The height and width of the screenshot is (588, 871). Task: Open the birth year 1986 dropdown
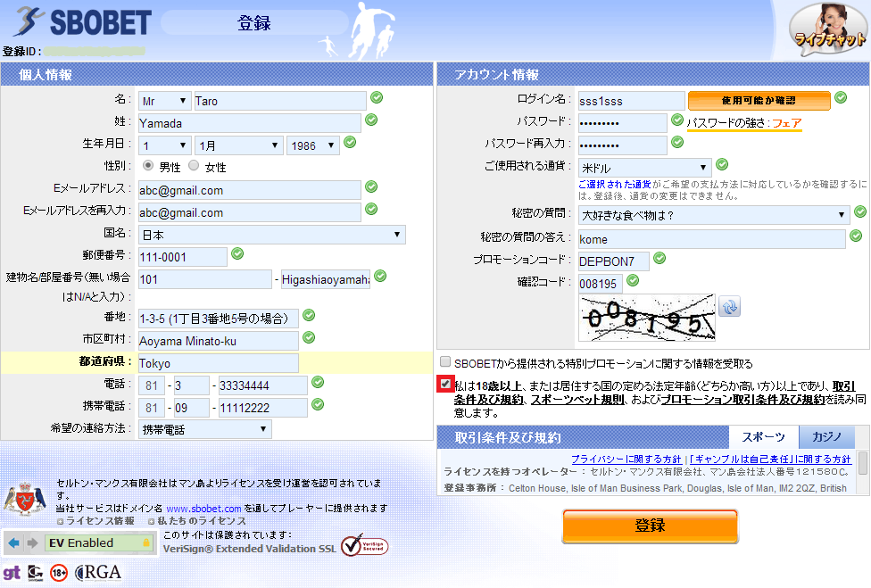(313, 145)
